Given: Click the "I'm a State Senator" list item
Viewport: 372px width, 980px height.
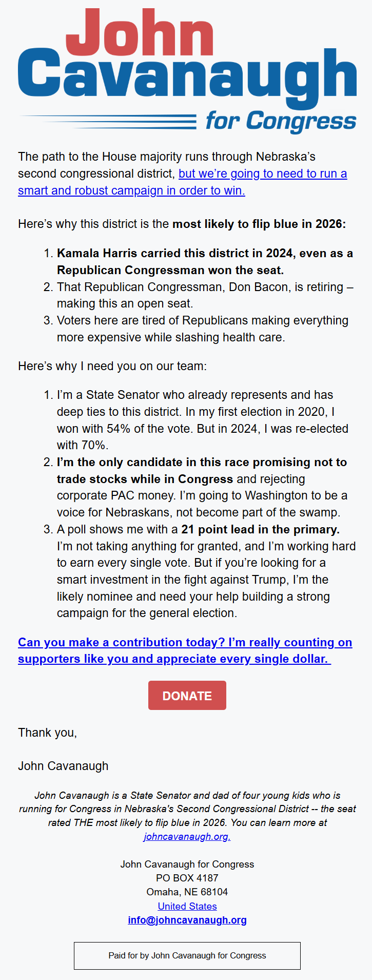Looking at the screenshot, I should tap(203, 420).
